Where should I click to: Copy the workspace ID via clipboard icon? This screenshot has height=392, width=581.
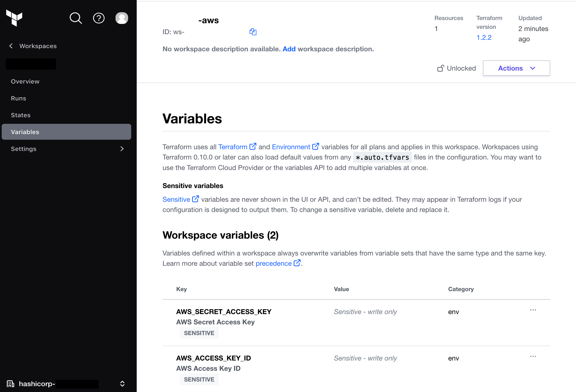click(253, 32)
